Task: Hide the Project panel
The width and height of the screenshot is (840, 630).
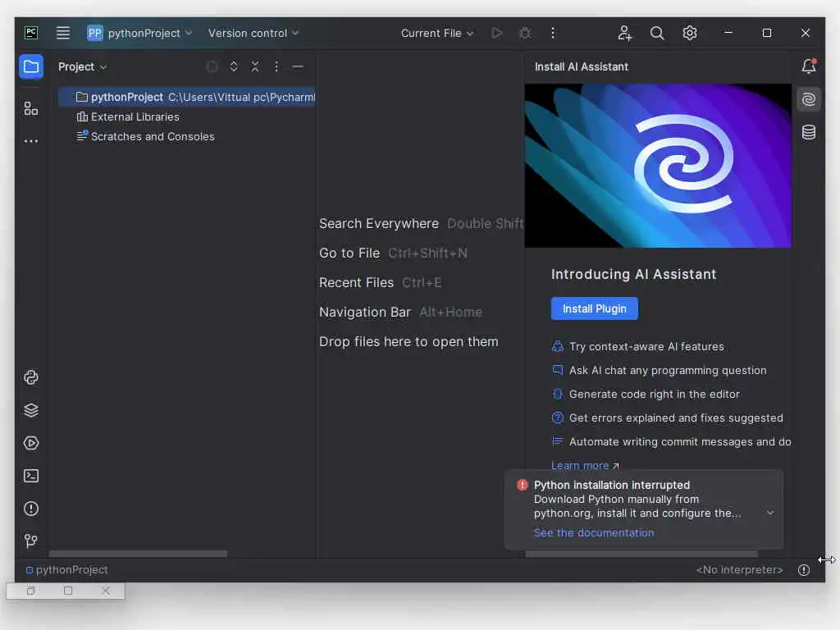Action: (298, 67)
